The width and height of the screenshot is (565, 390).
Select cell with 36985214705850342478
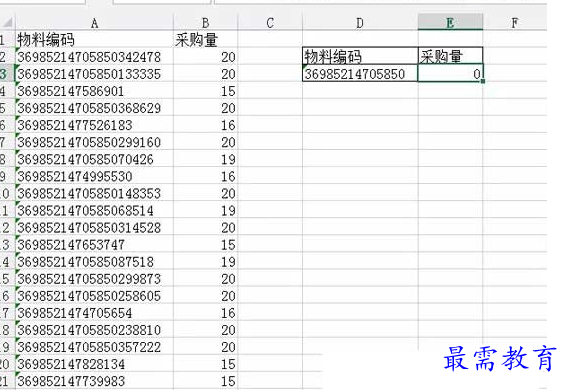pyautogui.click(x=94, y=57)
